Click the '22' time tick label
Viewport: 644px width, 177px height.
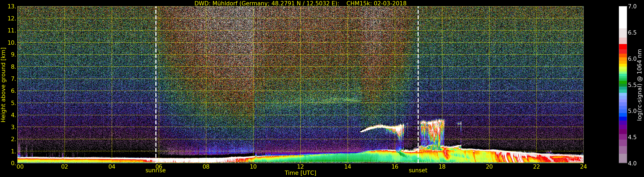coord(536,166)
